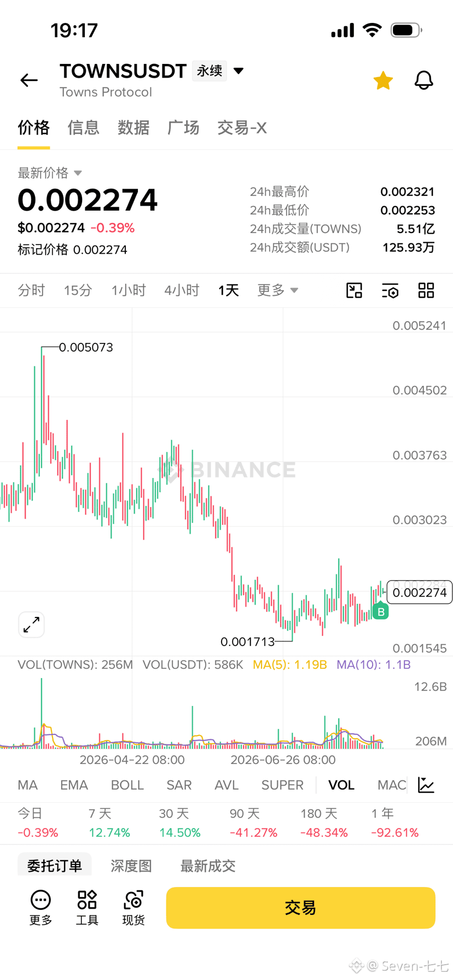Open the chart layout grid icon

point(426,290)
